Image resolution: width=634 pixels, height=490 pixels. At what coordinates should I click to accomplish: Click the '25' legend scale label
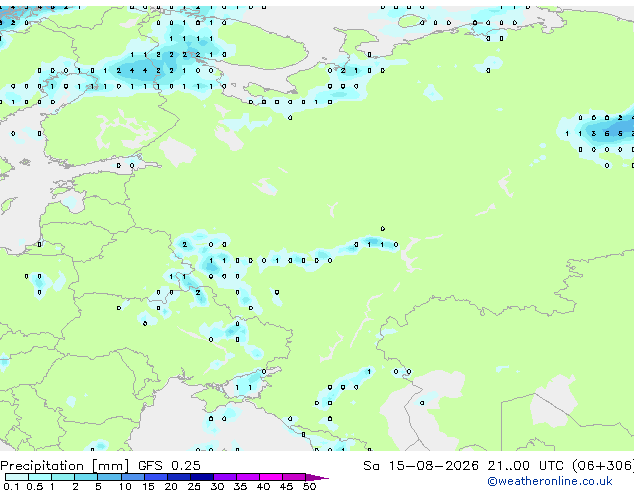194,486
